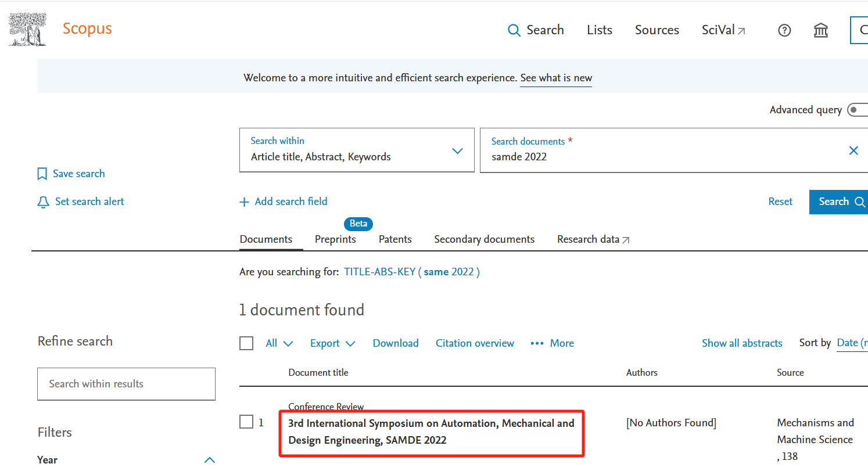Click the Search within results field
The height and width of the screenshot is (471, 868).
pyautogui.click(x=126, y=384)
